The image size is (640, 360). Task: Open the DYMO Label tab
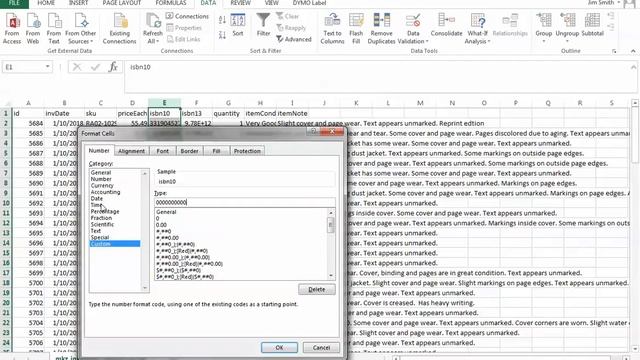click(x=309, y=3)
